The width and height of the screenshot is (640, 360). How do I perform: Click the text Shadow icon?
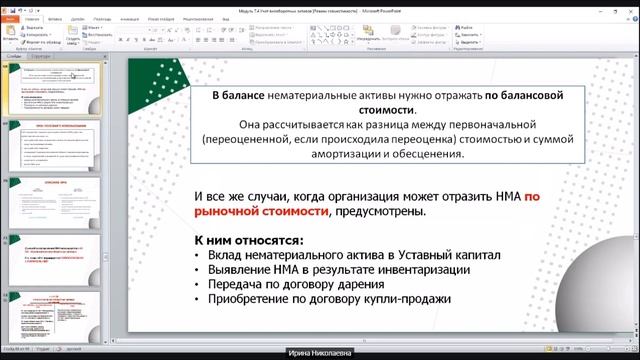144,40
